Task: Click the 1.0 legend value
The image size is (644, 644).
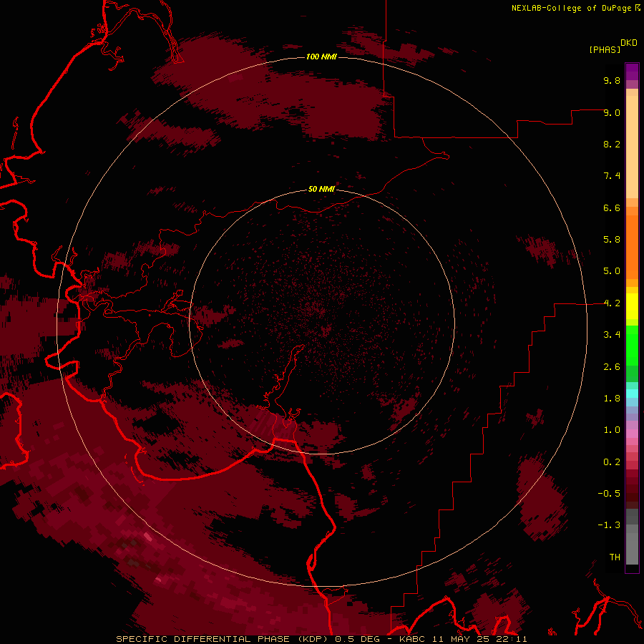Action: (612, 430)
